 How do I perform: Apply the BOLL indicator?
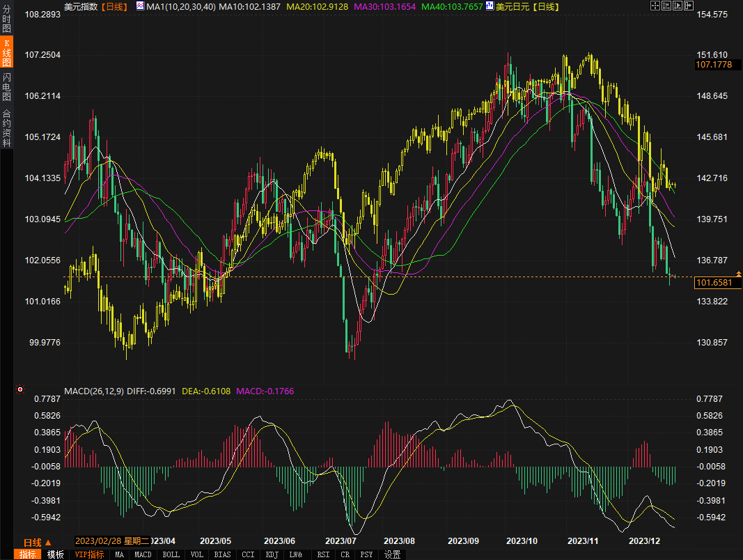pos(171,554)
